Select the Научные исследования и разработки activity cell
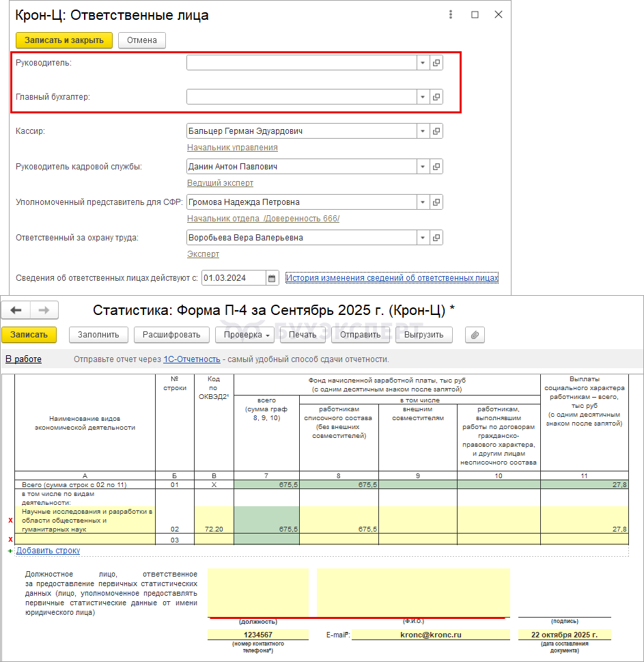 click(85, 520)
